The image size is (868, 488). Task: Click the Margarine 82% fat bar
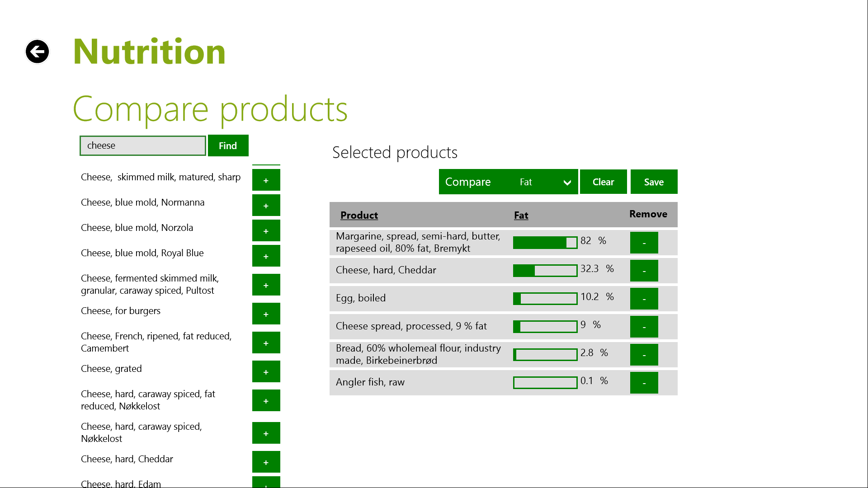click(x=545, y=243)
